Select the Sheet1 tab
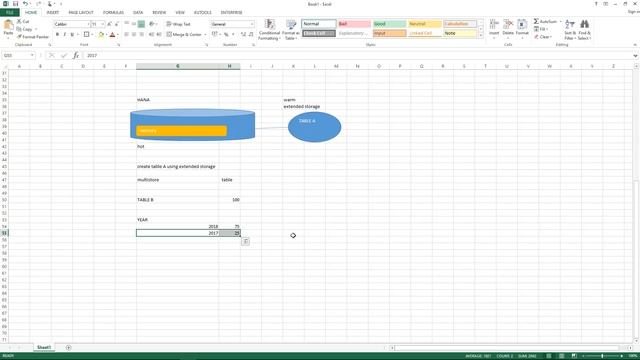Image resolution: width=640 pixels, height=360 pixels. [44, 347]
